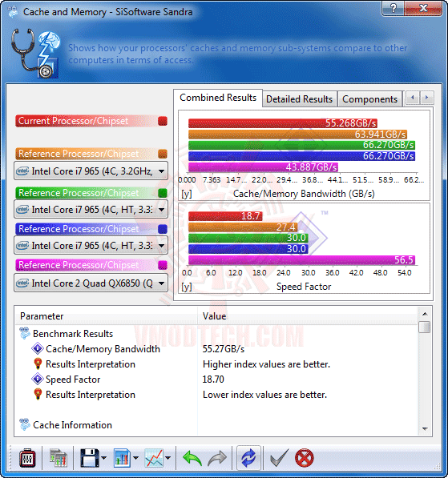Open the Intel Core i7 965 3.2GHz dropdown

click(x=91, y=171)
